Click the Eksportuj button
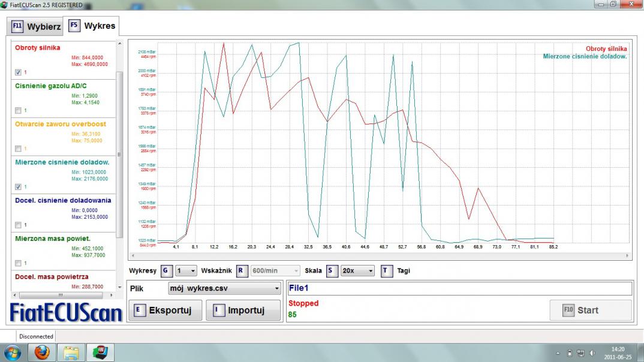 click(x=165, y=310)
